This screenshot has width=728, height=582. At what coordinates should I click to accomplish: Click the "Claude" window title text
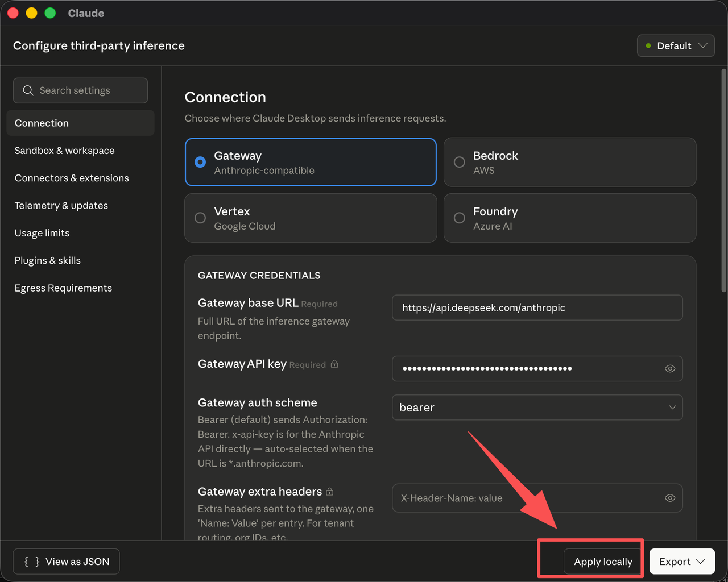click(x=86, y=13)
